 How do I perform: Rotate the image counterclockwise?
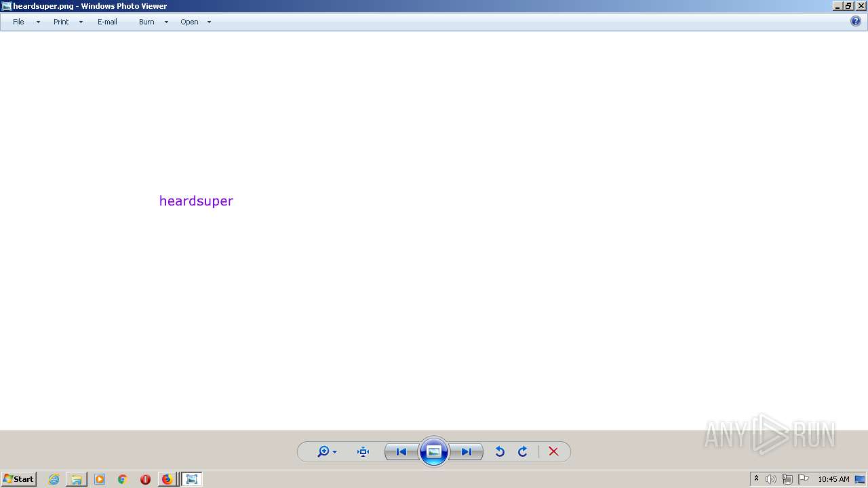[500, 451]
